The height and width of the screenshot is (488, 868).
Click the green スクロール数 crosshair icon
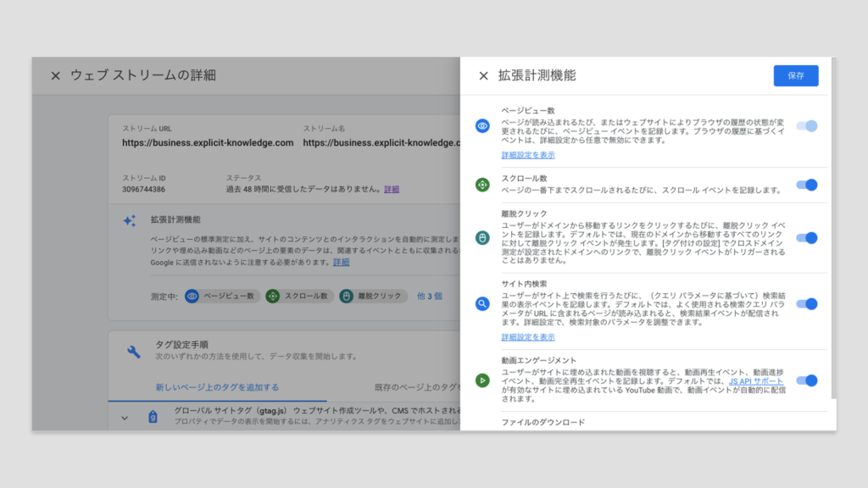pyautogui.click(x=482, y=185)
